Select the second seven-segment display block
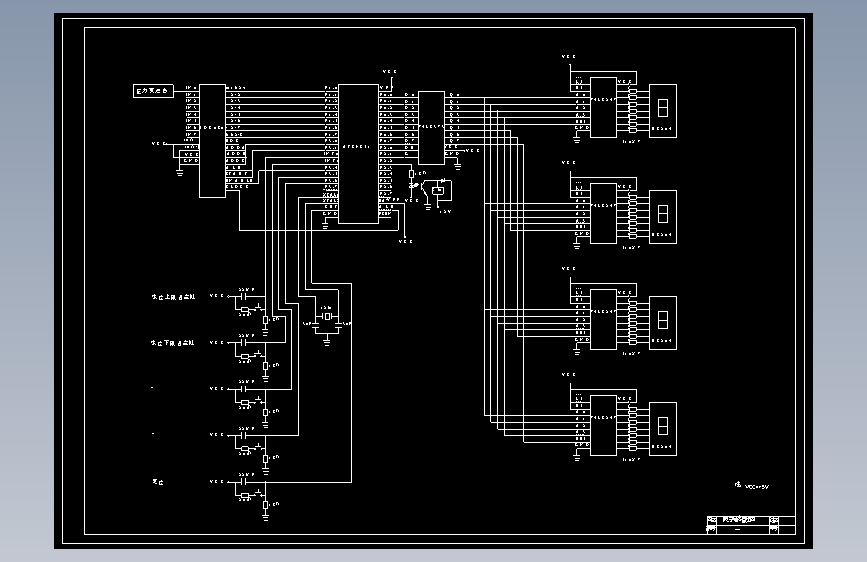This screenshot has width=867, height=562. point(663,217)
